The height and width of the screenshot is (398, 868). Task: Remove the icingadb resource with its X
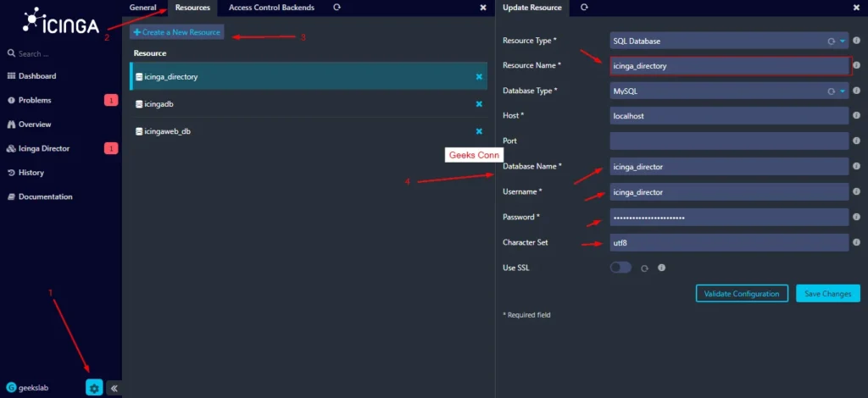coord(479,104)
